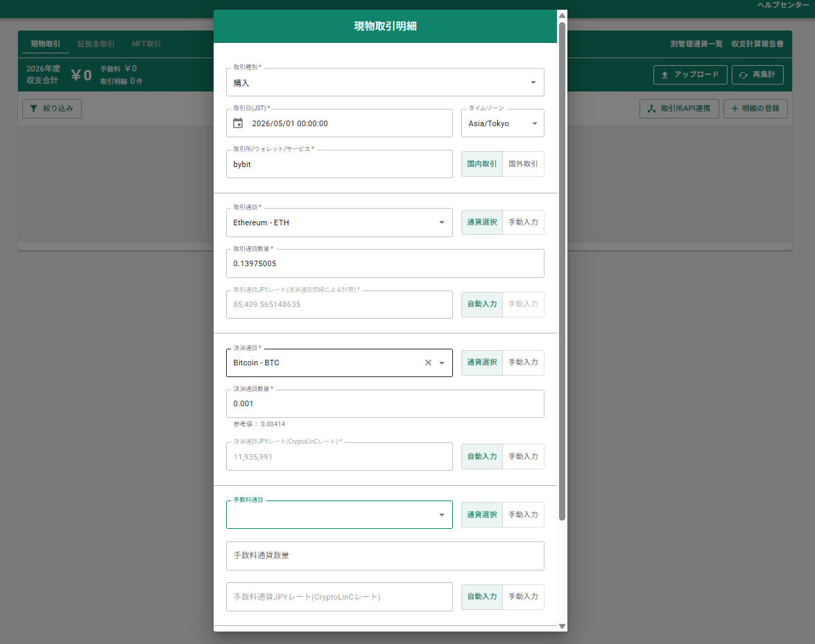This screenshot has width=815, height=644.
Task: Click the upload arrow icon in アップロード
Action: [664, 75]
